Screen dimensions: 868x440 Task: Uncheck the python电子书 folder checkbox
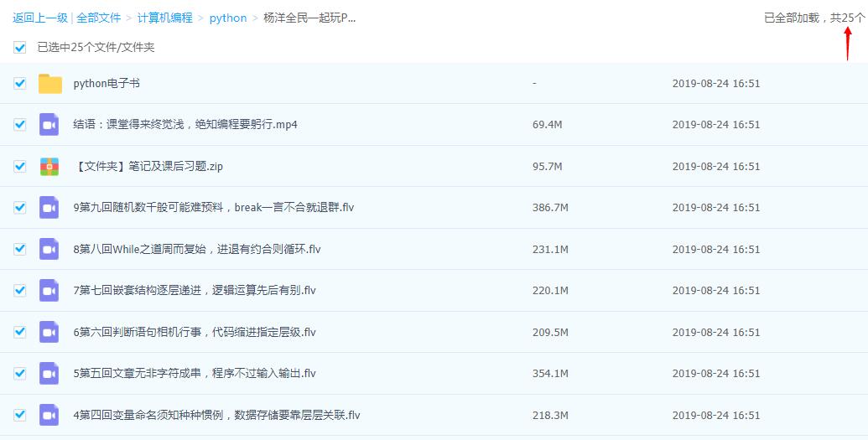[20, 84]
